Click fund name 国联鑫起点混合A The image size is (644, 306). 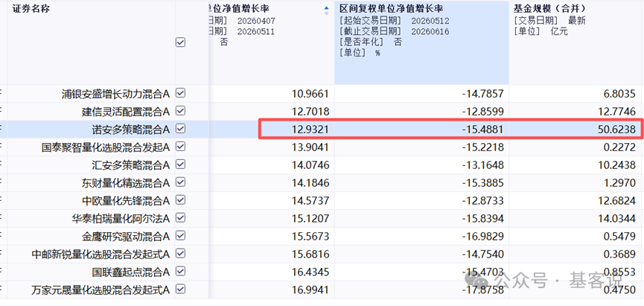(130, 272)
